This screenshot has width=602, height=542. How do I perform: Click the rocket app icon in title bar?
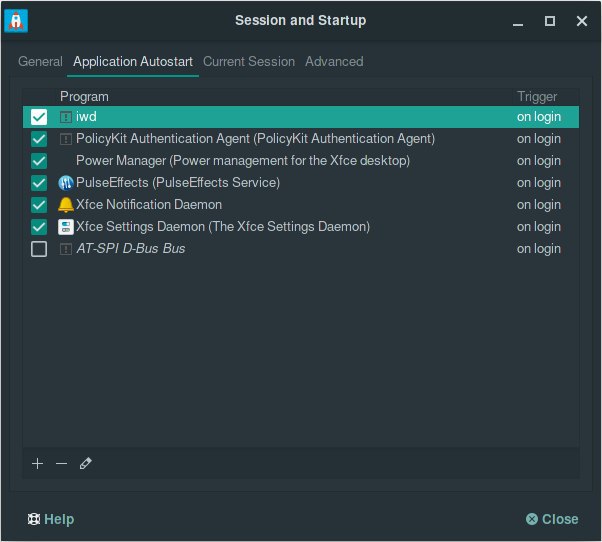click(x=16, y=21)
